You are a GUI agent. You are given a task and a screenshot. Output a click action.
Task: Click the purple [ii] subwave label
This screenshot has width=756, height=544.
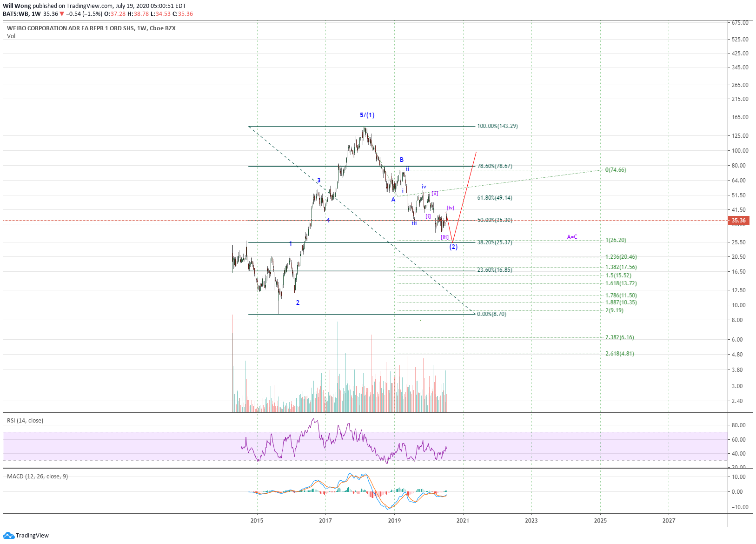coord(435,193)
